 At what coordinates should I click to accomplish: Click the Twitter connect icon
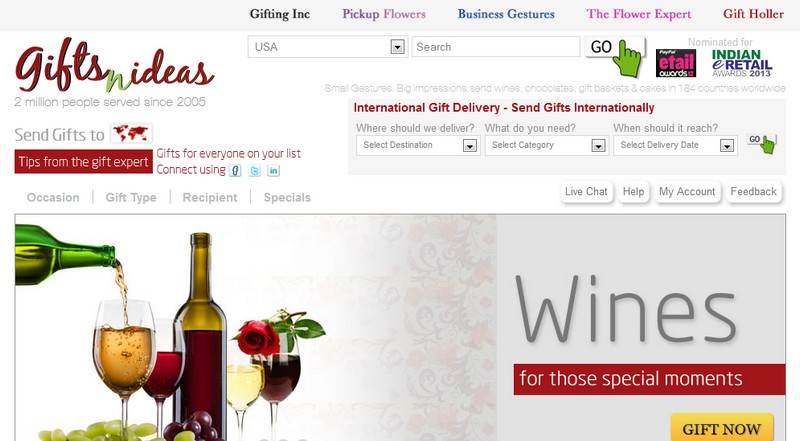click(x=254, y=170)
